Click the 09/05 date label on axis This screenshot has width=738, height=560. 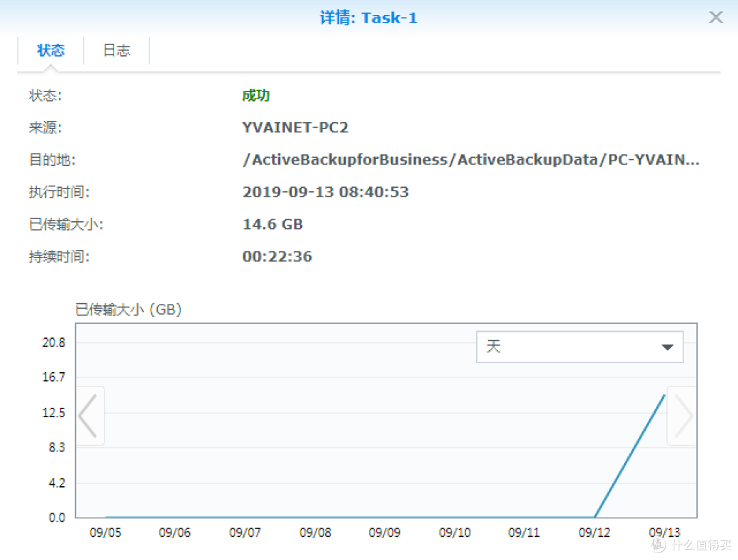105,532
